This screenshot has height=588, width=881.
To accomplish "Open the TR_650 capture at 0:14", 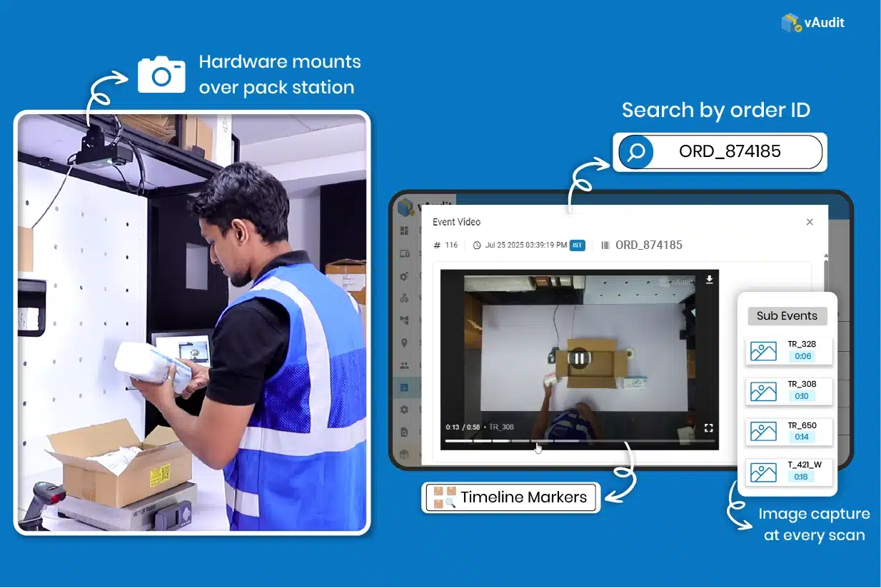I will (x=787, y=432).
